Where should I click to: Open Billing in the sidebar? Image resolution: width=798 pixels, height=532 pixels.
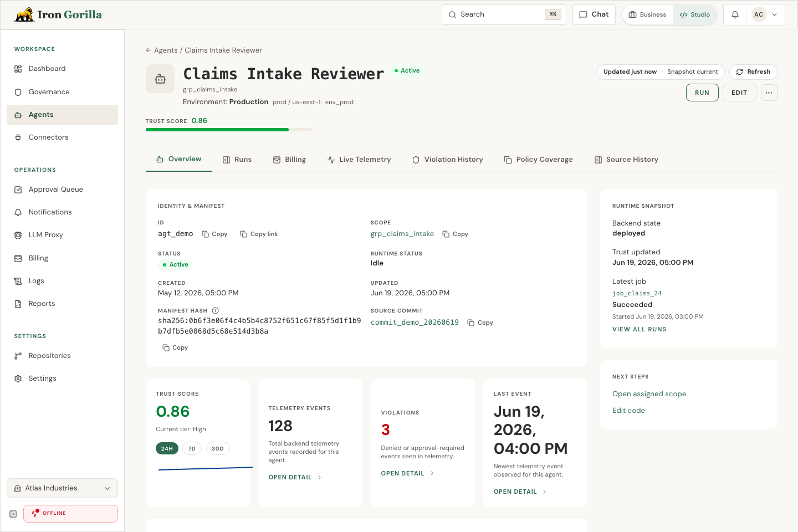click(62, 258)
